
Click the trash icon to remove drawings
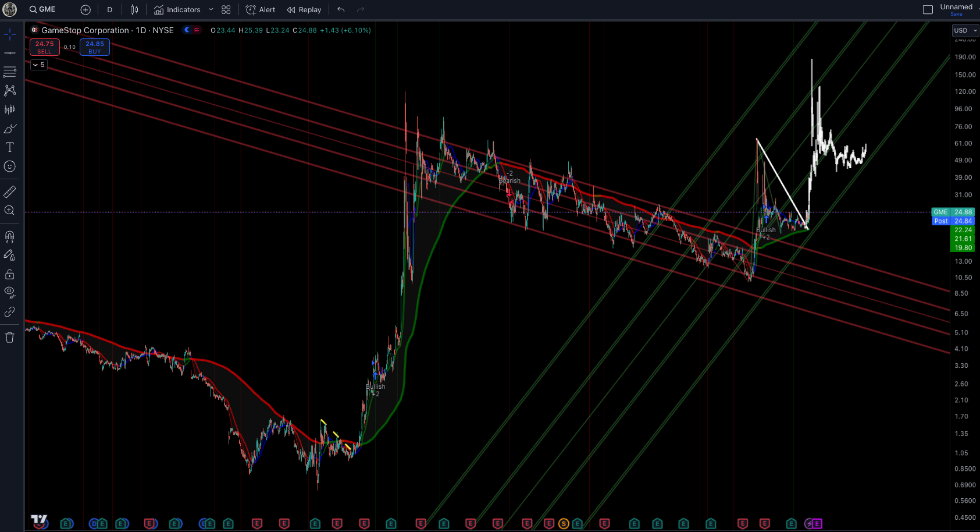[x=10, y=337]
